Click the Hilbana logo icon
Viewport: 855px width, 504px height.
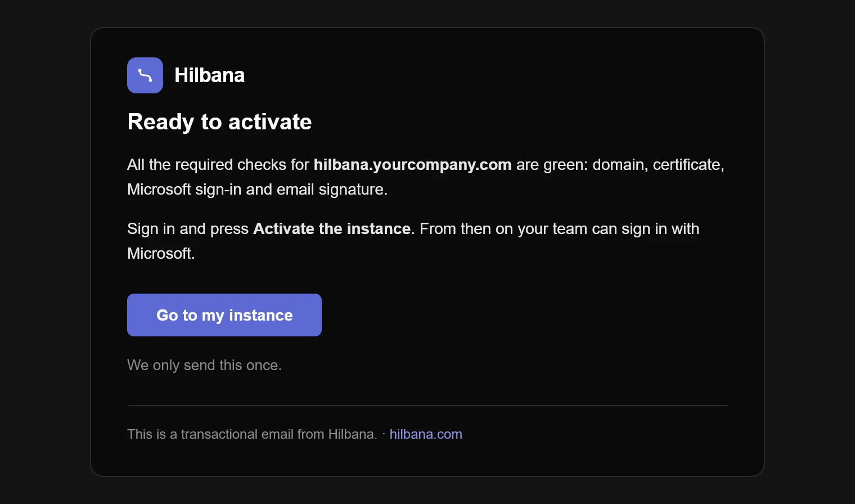(x=145, y=75)
